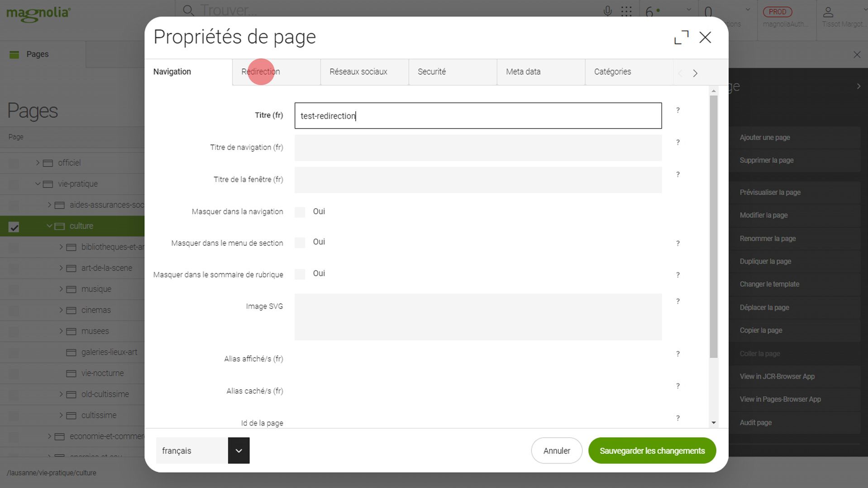Click the Magnolia logo
The width and height of the screenshot is (868, 488).
(x=38, y=14)
